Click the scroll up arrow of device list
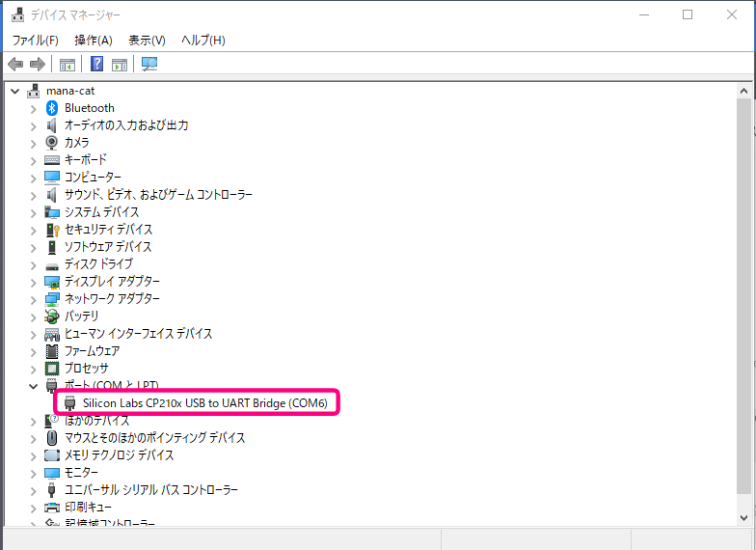 743,91
